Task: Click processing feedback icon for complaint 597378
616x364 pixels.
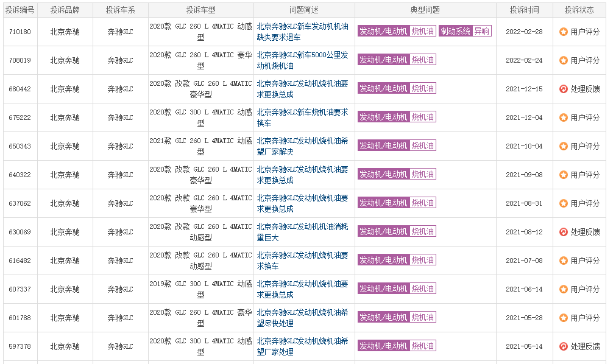Action: [564, 346]
